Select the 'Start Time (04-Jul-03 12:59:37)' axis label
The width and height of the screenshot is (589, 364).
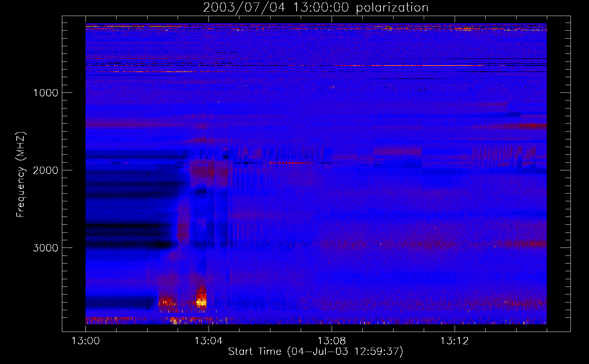click(316, 352)
